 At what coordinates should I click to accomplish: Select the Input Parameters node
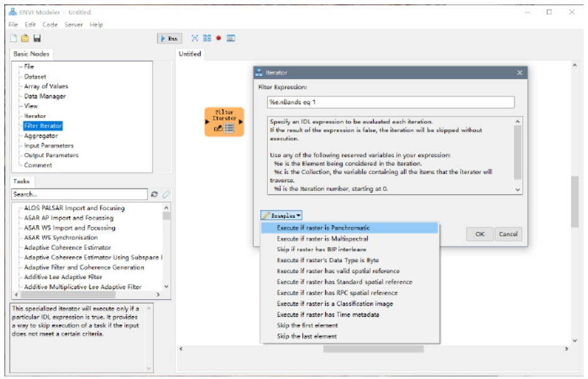[48, 146]
